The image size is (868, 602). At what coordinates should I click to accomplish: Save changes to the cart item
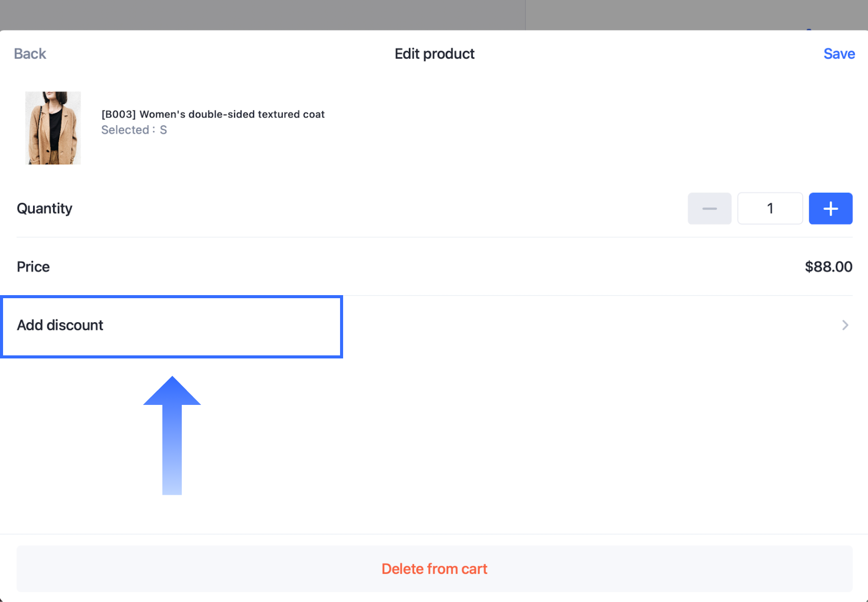[839, 54]
